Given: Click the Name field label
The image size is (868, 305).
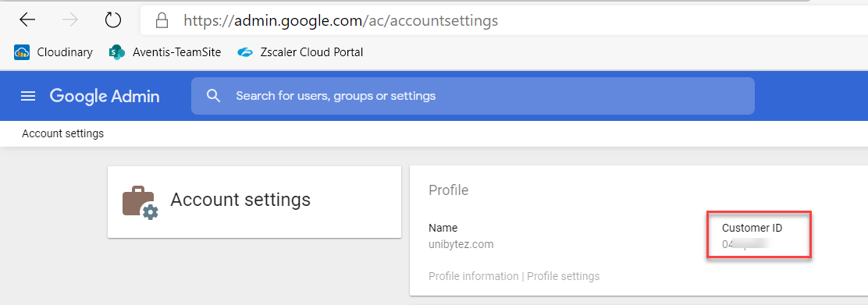Looking at the screenshot, I should click(x=443, y=228).
